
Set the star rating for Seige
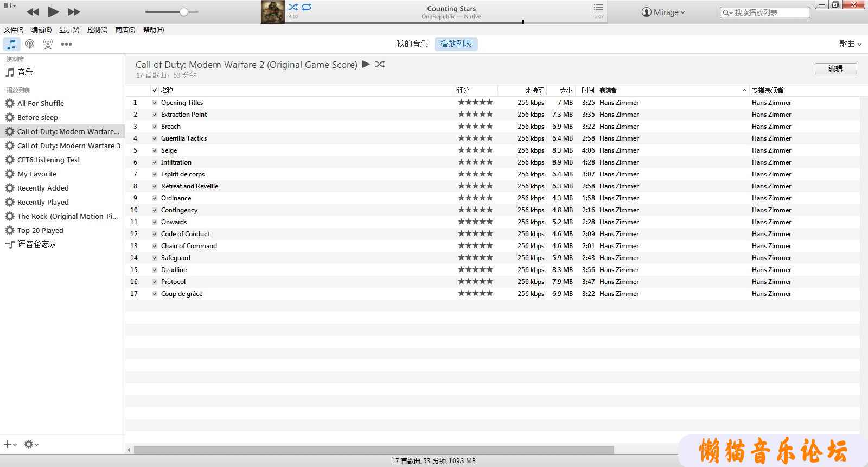click(475, 150)
